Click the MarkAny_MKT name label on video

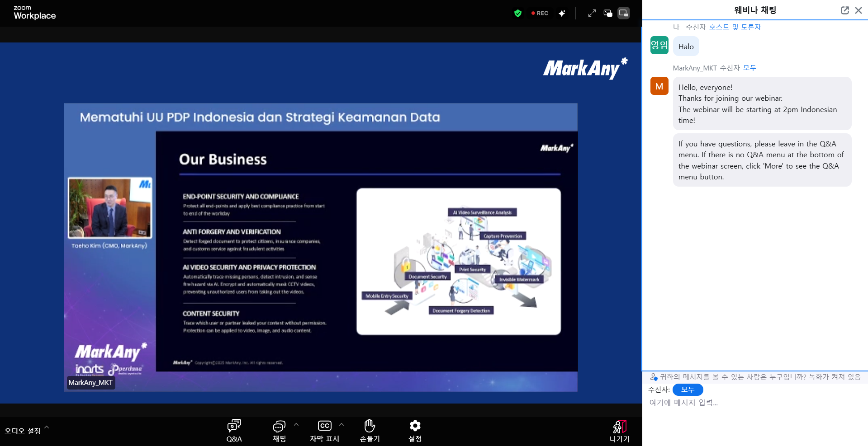(90, 383)
